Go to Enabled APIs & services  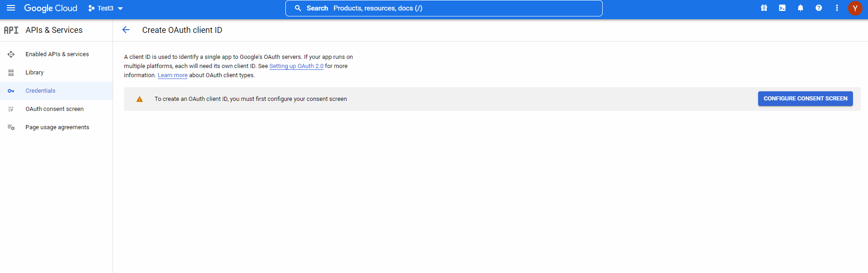(57, 54)
